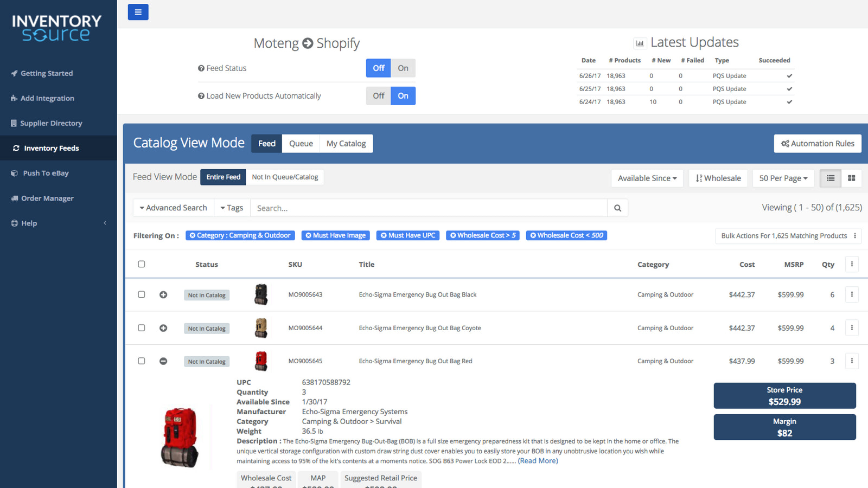Screen dimensions: 868x488
Task: Switch to the My Catalog tab
Action: point(346,143)
